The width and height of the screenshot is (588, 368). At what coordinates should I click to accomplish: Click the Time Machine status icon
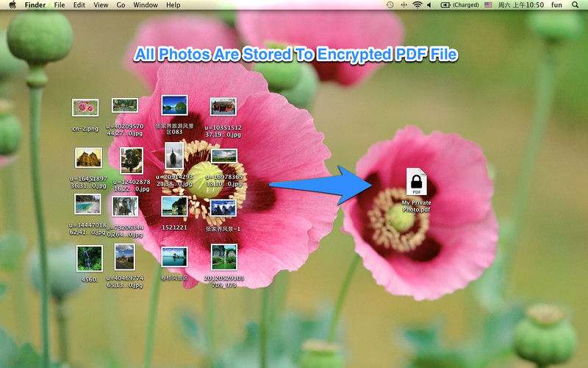pyautogui.click(x=390, y=5)
